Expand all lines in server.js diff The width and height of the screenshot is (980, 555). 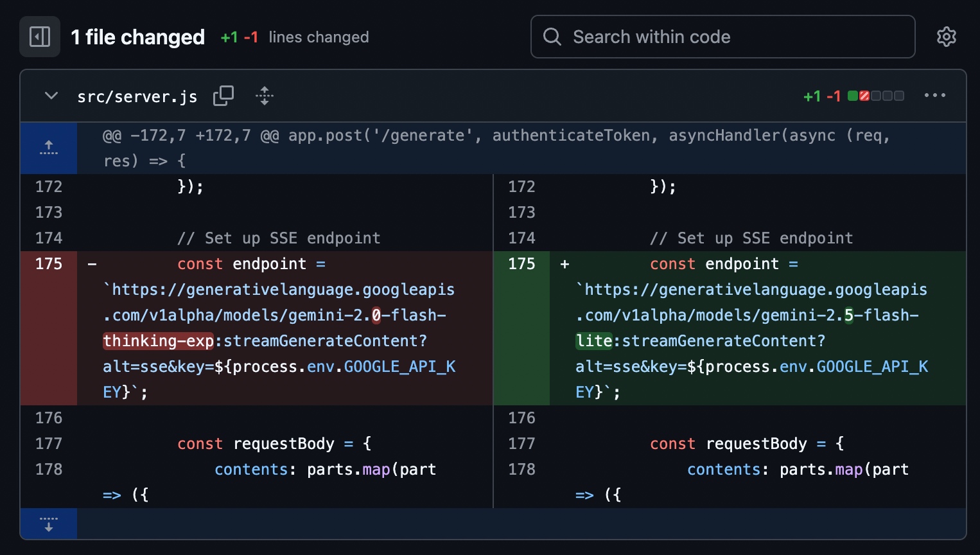(x=264, y=96)
